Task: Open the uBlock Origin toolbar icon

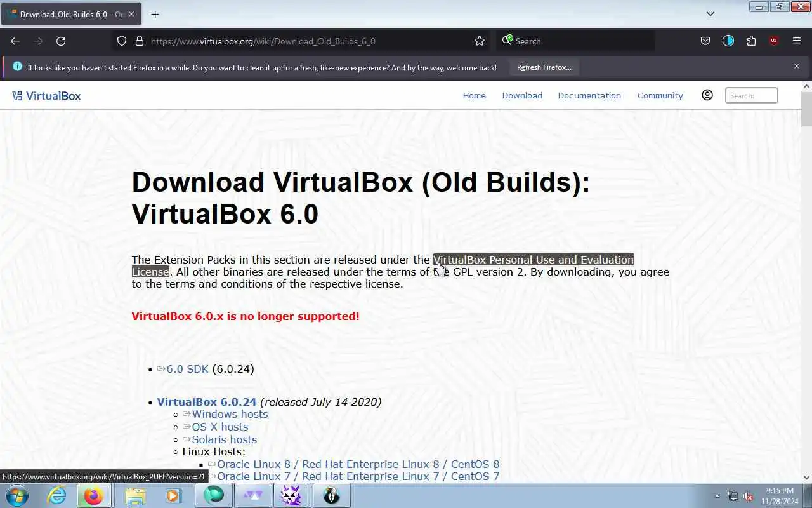Action: [x=773, y=41]
